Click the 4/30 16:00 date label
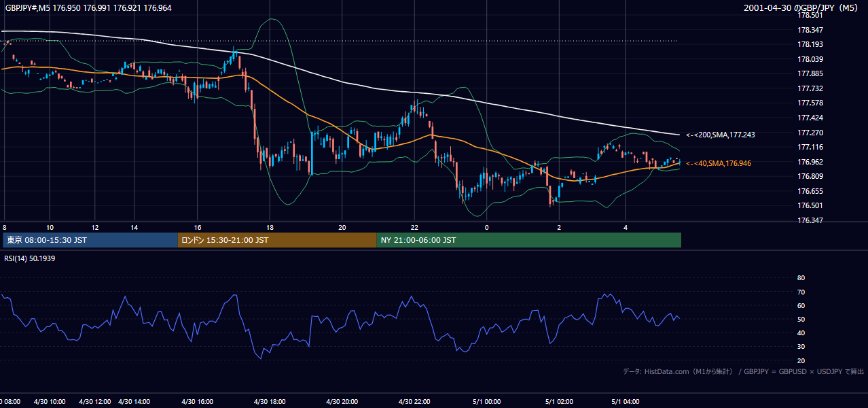868x408 pixels. point(197,402)
